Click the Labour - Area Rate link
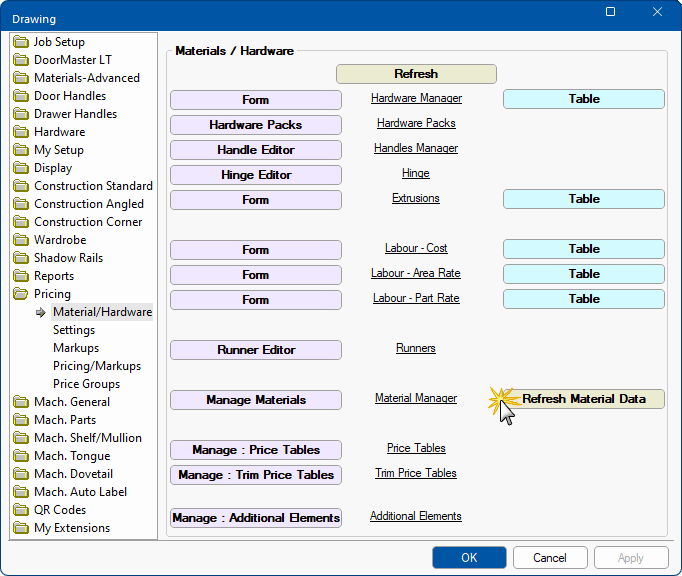Image resolution: width=682 pixels, height=576 pixels. tap(416, 273)
